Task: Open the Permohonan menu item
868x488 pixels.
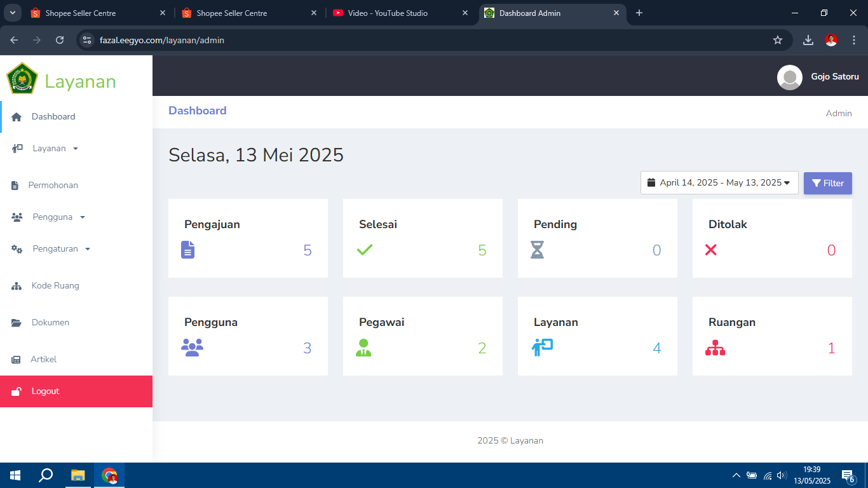Action: (x=53, y=185)
